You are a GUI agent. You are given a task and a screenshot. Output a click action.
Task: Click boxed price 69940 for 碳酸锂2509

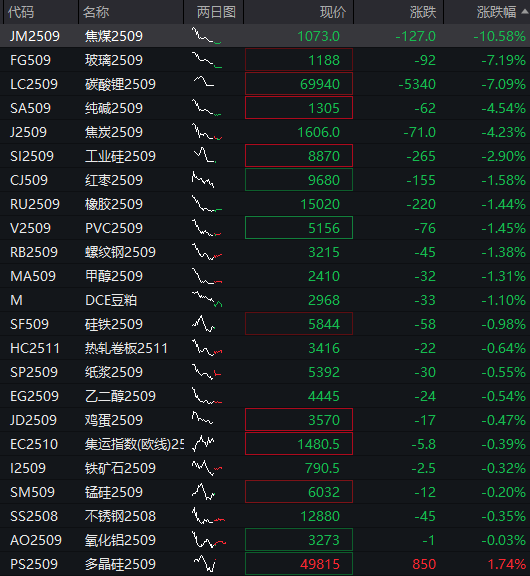[x=299, y=84]
